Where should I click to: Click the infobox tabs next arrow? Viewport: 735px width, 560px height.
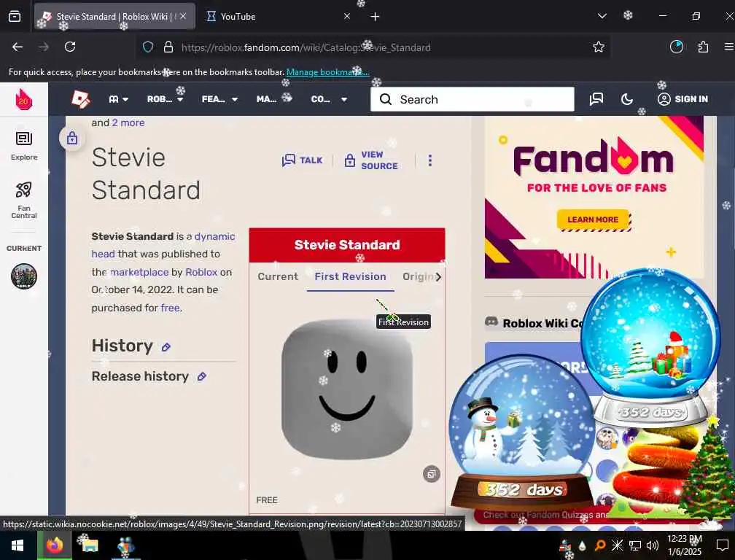point(438,277)
